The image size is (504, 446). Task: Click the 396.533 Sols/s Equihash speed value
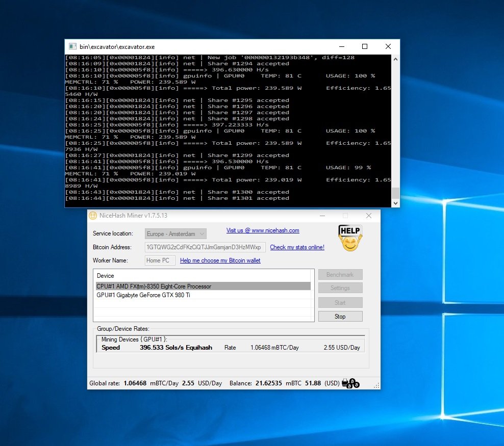[x=176, y=348]
